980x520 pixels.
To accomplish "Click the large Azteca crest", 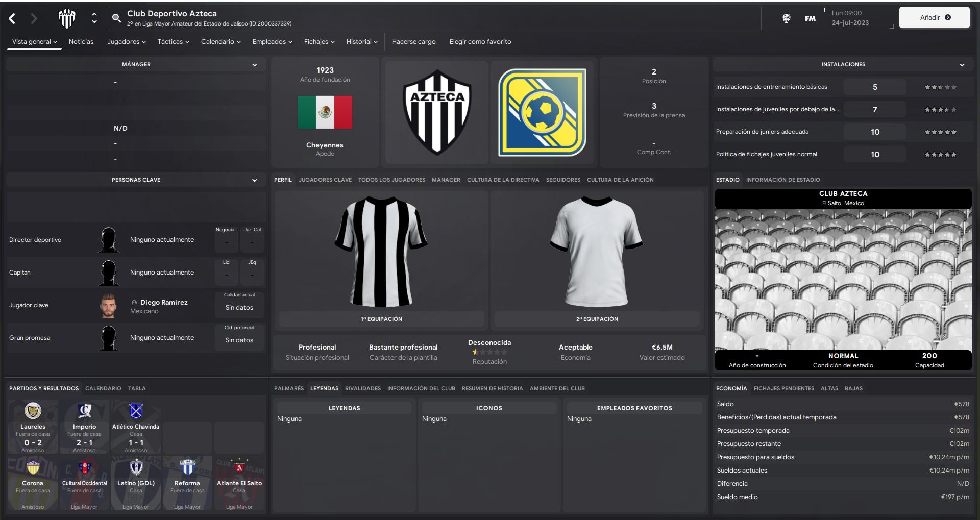I will coord(437,112).
